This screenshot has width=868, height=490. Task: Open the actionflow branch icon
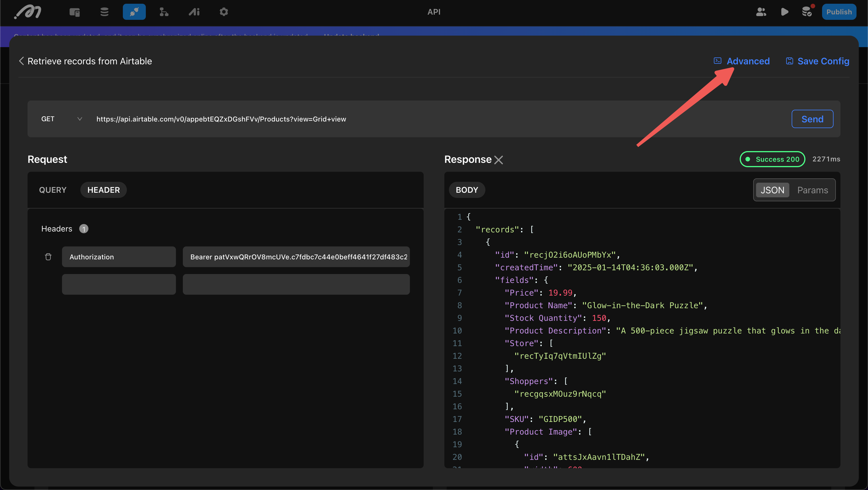[164, 12]
